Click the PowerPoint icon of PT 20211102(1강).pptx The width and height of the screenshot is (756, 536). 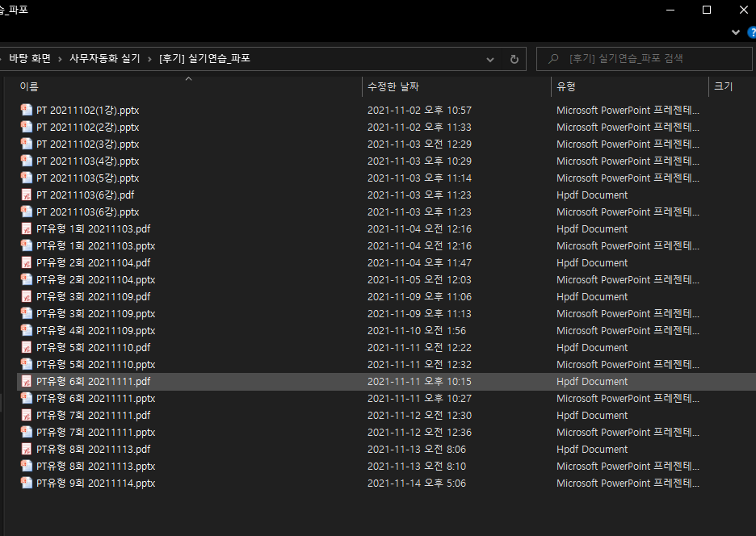(27, 111)
